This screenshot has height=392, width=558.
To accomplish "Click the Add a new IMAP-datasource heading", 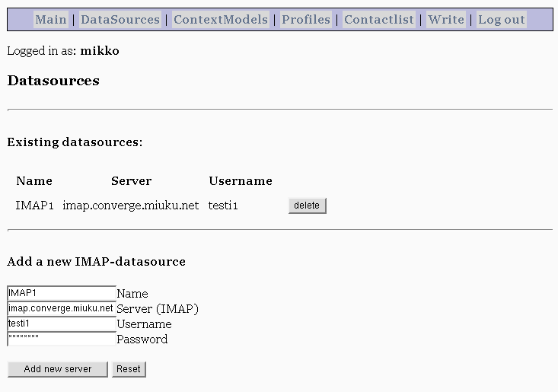I will click(x=96, y=261).
